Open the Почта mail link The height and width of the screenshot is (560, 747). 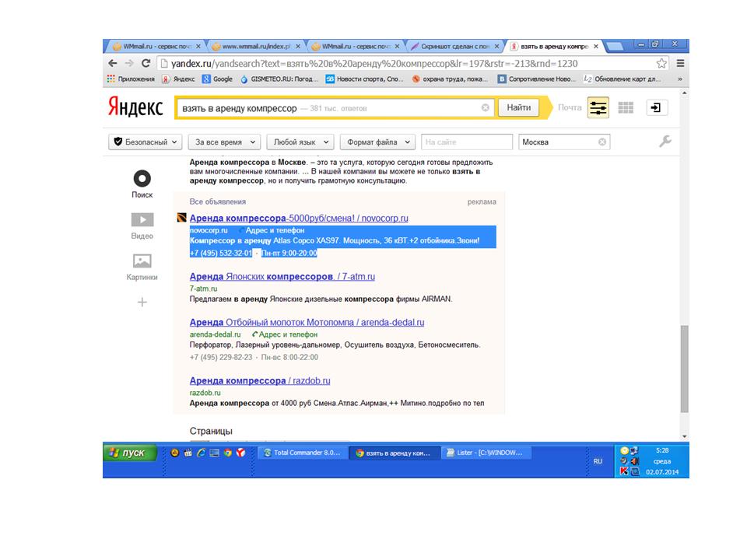[x=570, y=107]
